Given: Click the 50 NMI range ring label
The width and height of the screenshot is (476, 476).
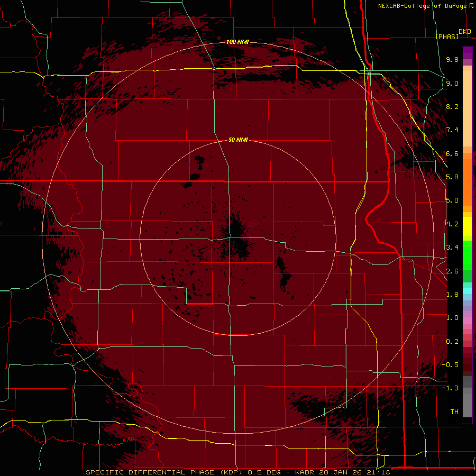Looking at the screenshot, I should tap(238, 140).
